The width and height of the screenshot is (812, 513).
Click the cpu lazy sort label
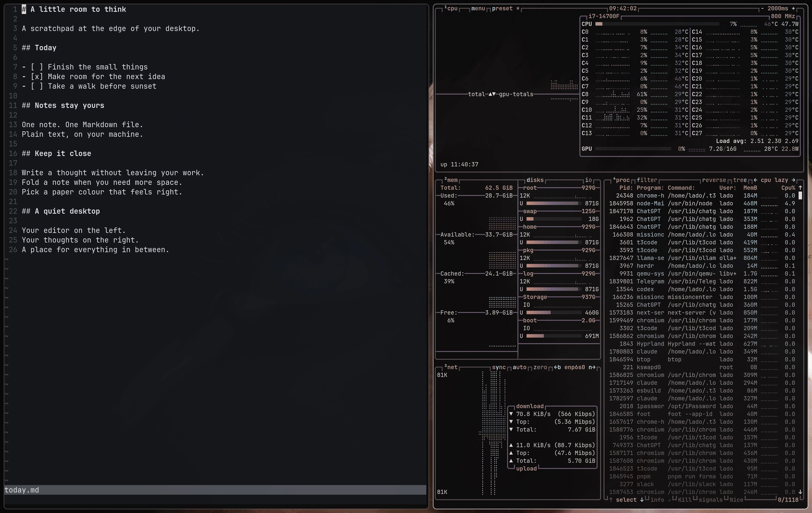(774, 180)
